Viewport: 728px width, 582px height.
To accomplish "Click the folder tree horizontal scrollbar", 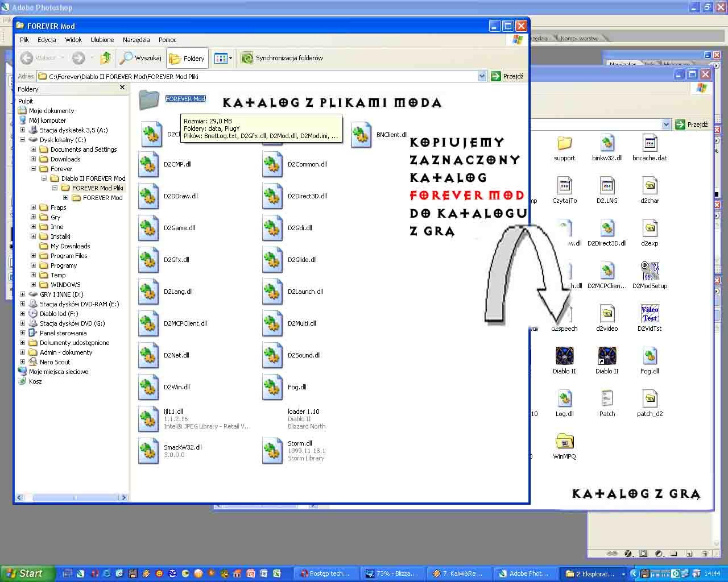I will coord(71,498).
